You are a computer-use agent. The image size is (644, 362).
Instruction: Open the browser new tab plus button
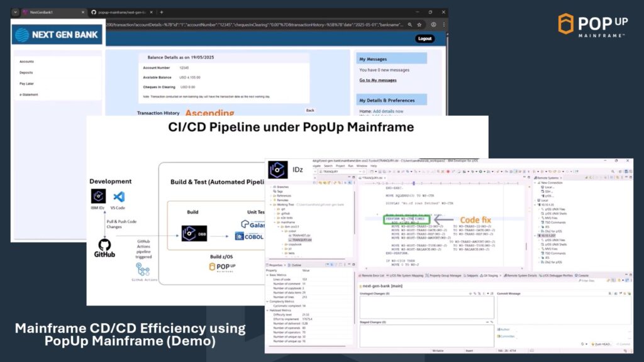click(x=162, y=12)
